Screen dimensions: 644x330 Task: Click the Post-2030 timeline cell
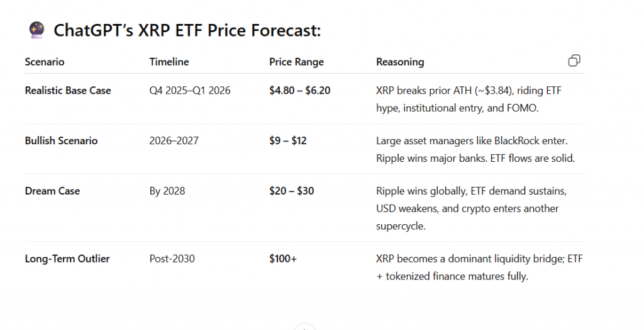click(x=172, y=259)
